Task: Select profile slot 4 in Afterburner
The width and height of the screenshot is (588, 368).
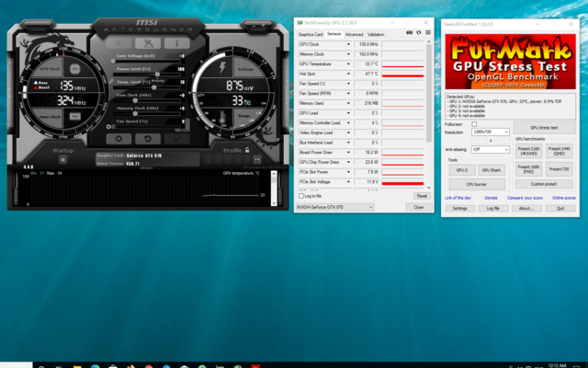Action: (237, 159)
